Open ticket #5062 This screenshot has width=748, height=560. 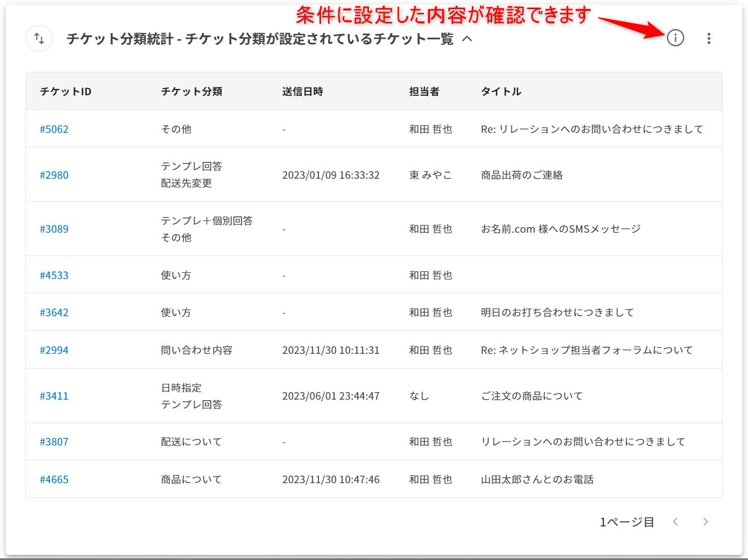point(54,129)
